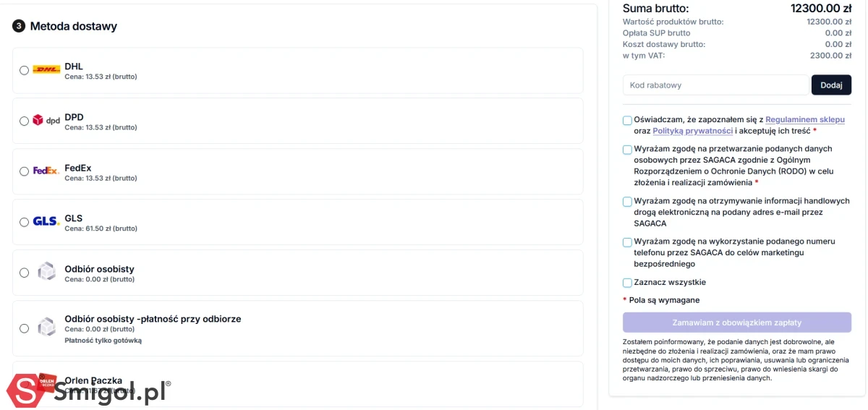
Task: Select Odbiór osobisty płatność przy odbiorze radio
Action: click(24, 328)
